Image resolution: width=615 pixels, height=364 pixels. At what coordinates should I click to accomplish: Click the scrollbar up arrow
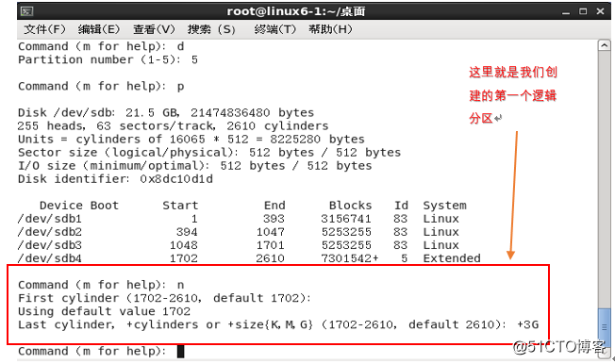click(x=604, y=45)
